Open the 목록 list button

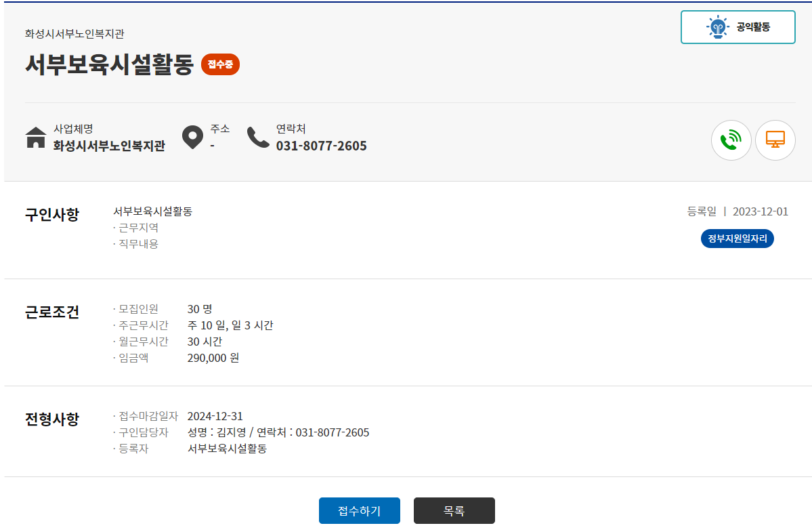click(454, 510)
